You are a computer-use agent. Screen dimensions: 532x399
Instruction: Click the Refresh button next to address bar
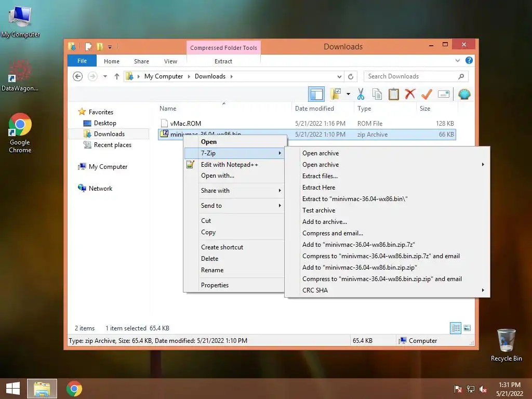pos(351,76)
